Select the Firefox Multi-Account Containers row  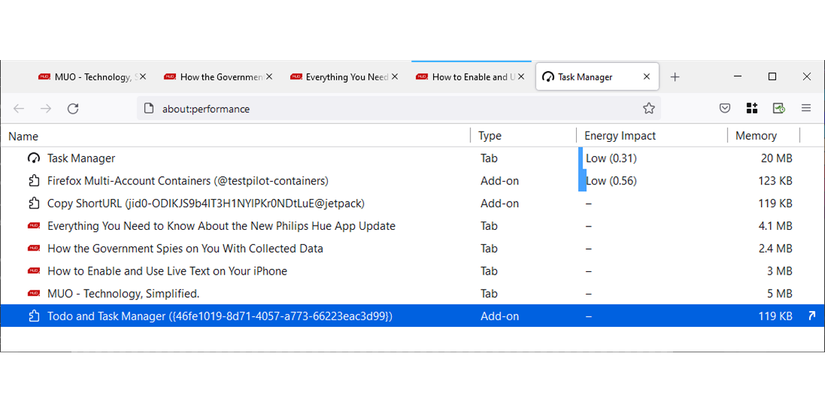click(412, 180)
